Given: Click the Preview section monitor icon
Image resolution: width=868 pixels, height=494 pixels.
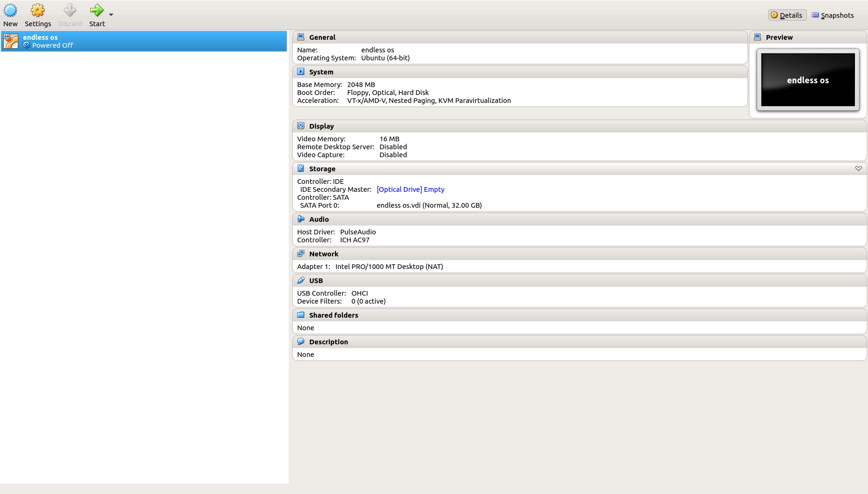Looking at the screenshot, I should click(758, 37).
